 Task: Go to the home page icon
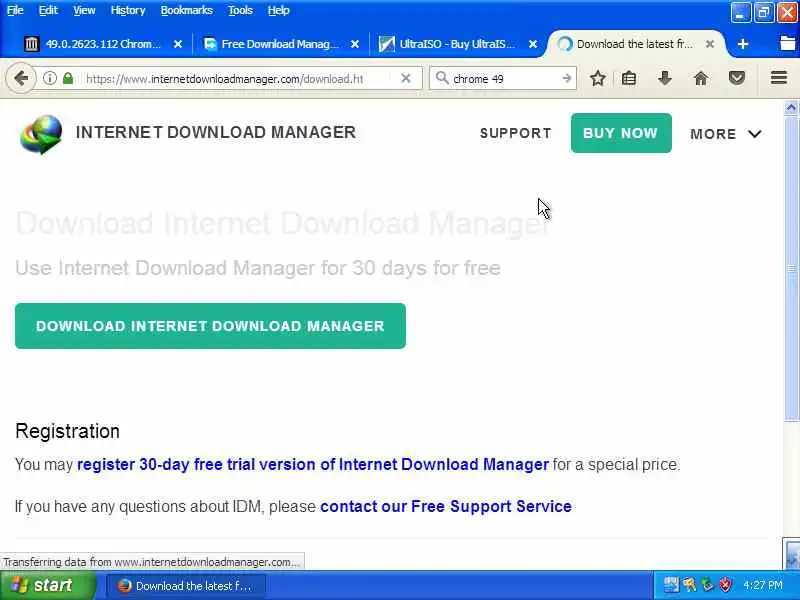701,78
